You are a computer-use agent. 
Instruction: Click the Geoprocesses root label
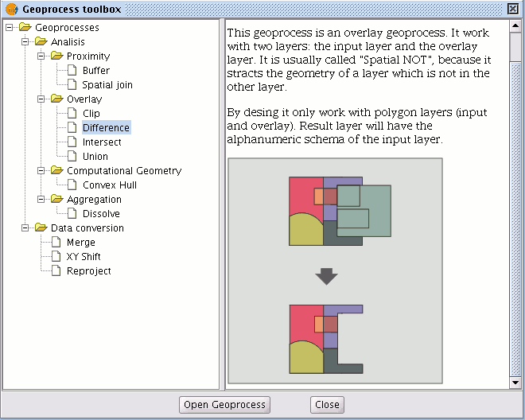[67, 28]
